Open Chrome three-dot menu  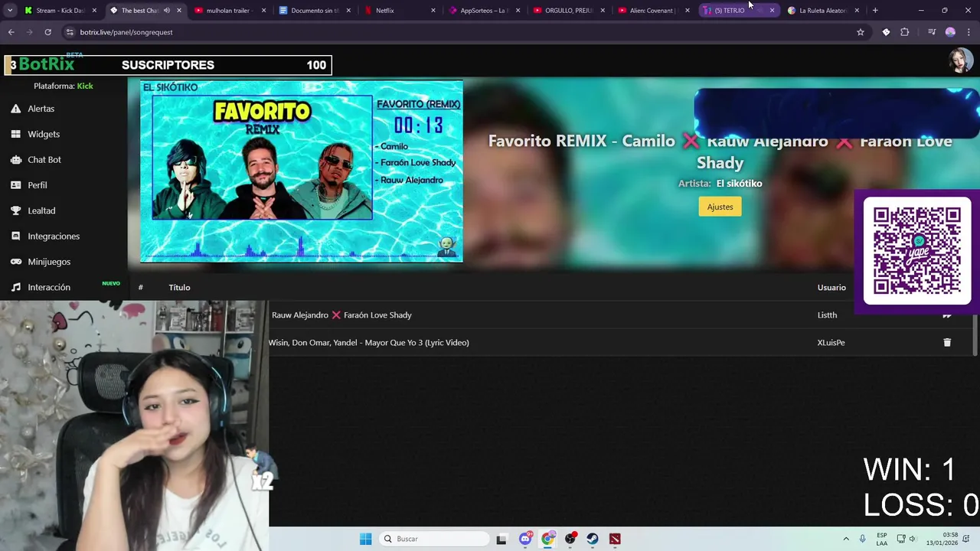pos(969,32)
